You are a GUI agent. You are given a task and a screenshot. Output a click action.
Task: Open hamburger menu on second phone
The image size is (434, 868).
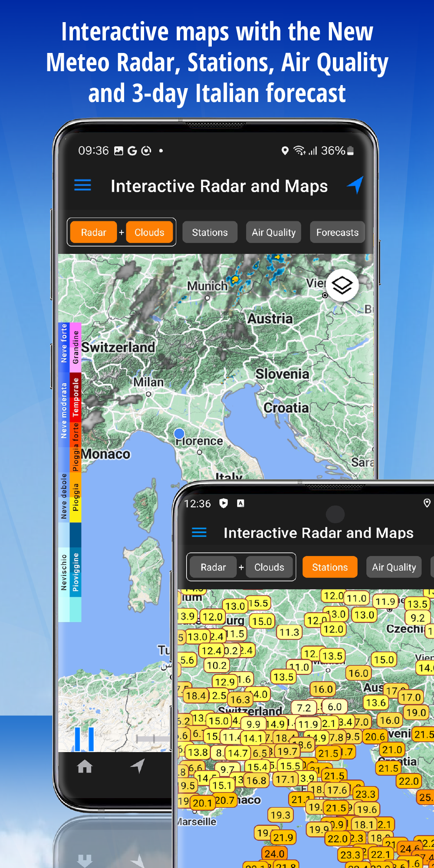(199, 533)
